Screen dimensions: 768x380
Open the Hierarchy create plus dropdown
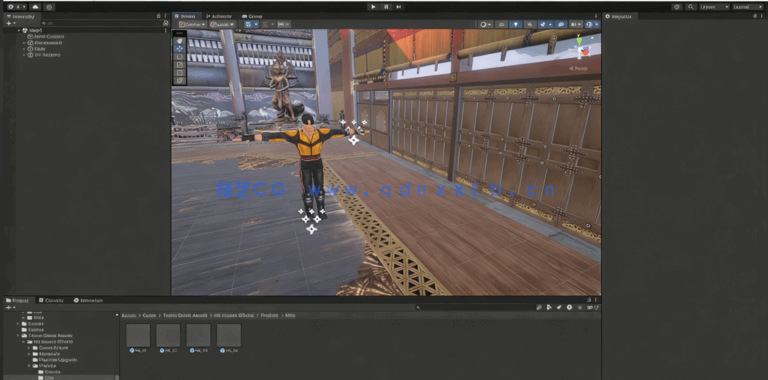click(11, 23)
